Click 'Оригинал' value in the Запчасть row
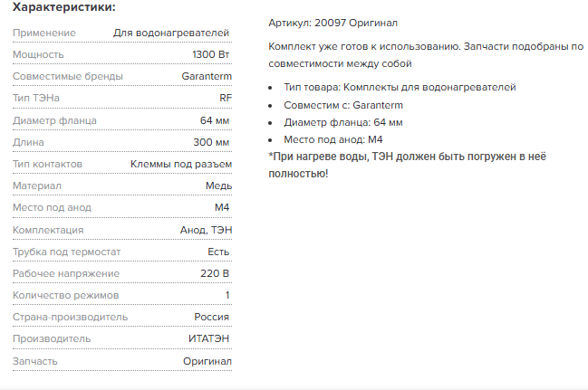Viewport: 588px width, 390px height. tap(207, 361)
